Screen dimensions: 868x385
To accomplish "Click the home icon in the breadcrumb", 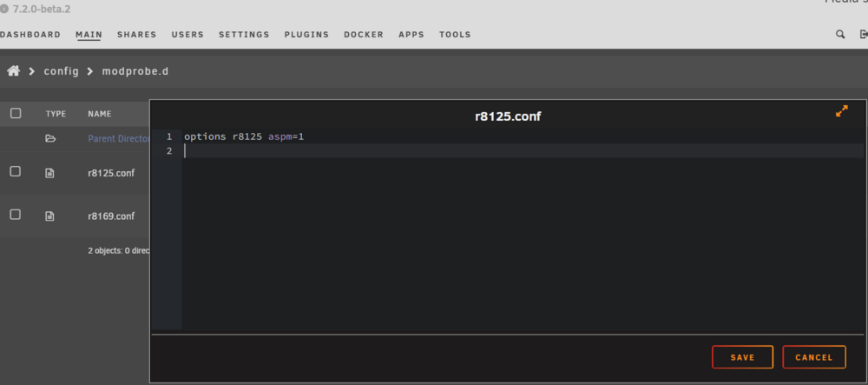I will 13,71.
